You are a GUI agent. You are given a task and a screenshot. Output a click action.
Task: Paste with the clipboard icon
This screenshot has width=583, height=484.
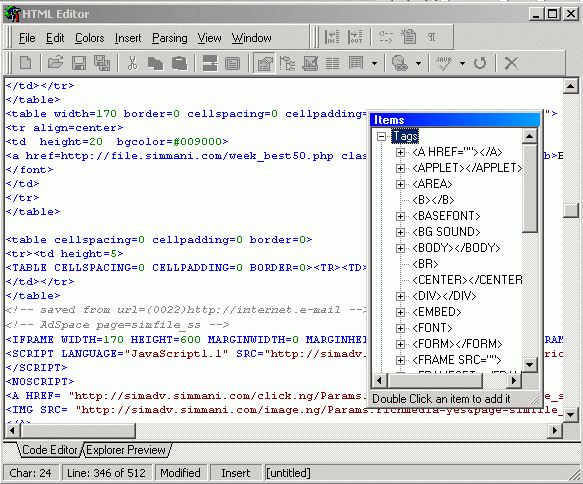pos(179,63)
